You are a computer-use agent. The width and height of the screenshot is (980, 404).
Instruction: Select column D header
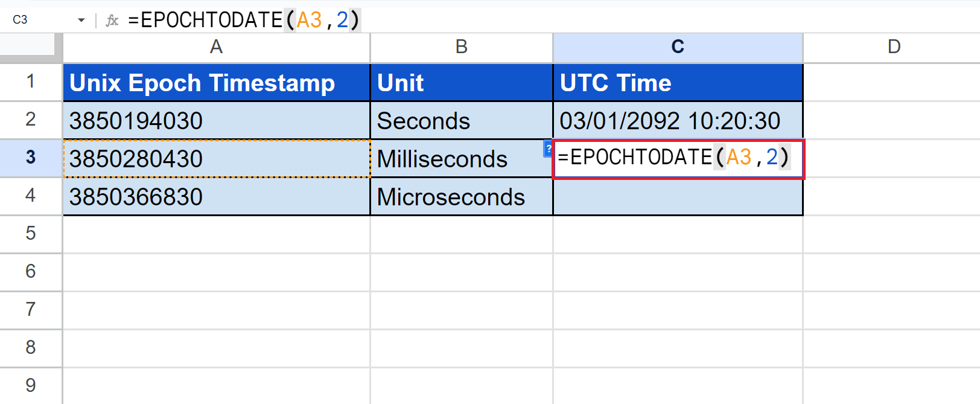point(894,47)
